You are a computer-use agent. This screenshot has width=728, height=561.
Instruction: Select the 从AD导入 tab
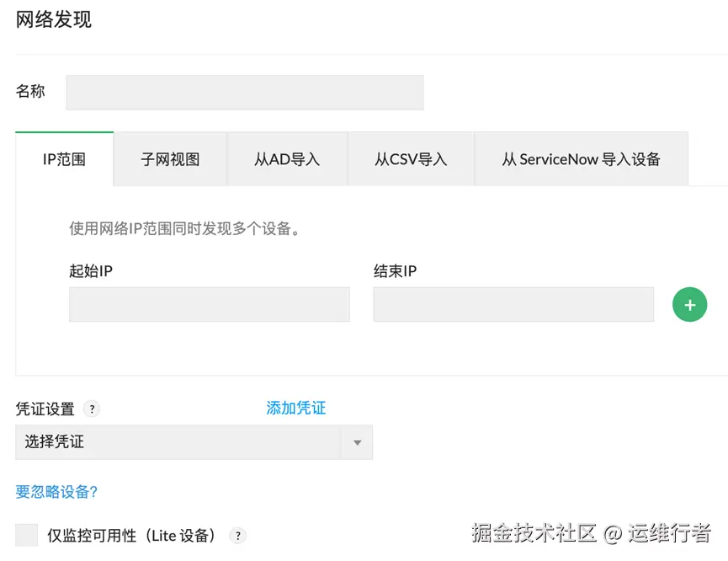point(287,159)
